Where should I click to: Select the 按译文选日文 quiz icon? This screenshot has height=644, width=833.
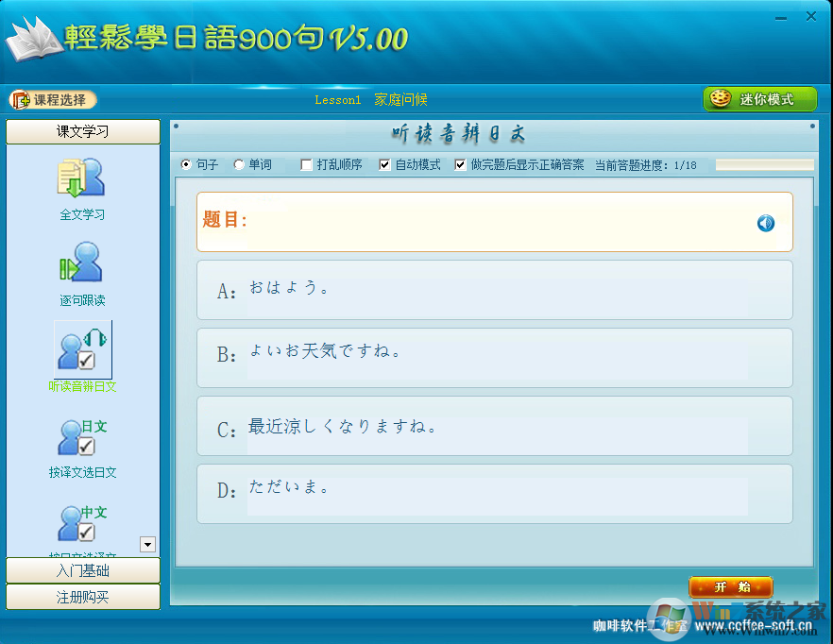click(x=81, y=437)
